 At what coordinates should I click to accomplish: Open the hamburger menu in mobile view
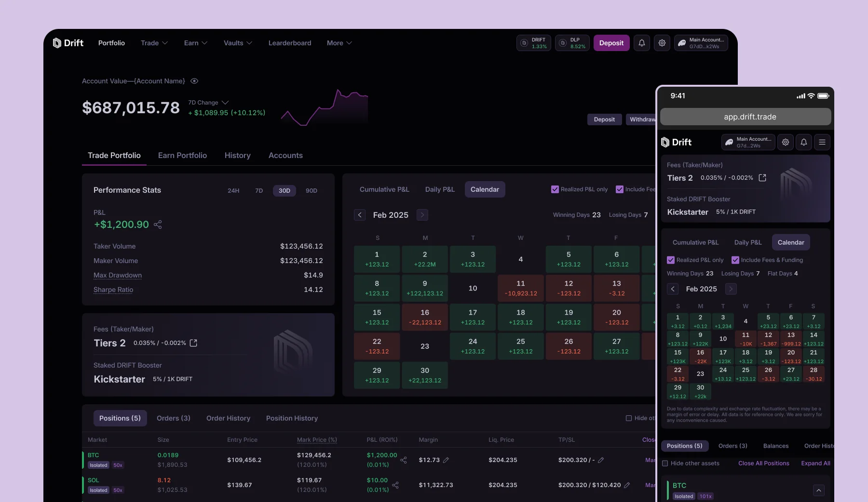click(x=822, y=142)
